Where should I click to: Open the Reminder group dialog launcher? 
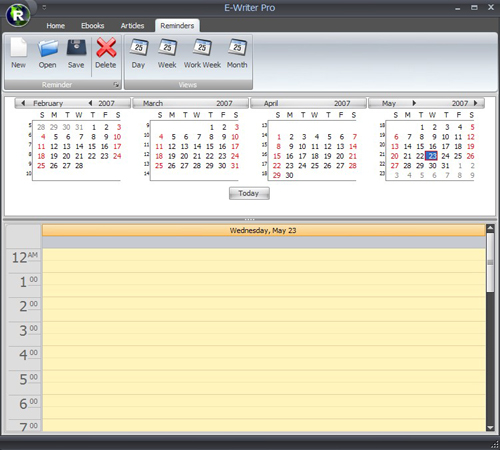116,85
